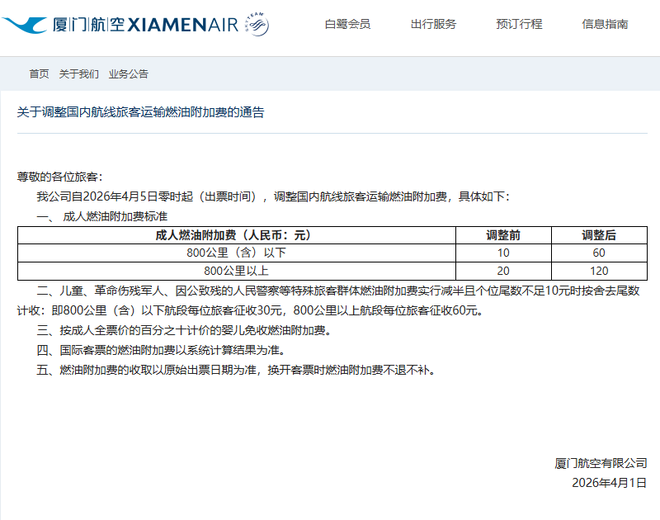Image resolution: width=660 pixels, height=520 pixels.
Task: Click the fuel surcharge announcement title
Action: tap(141, 113)
